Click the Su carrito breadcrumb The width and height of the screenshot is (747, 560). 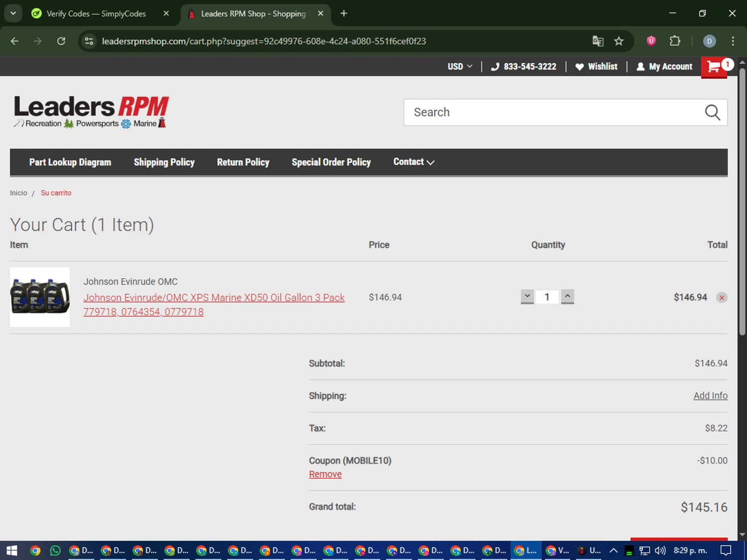coord(56,193)
